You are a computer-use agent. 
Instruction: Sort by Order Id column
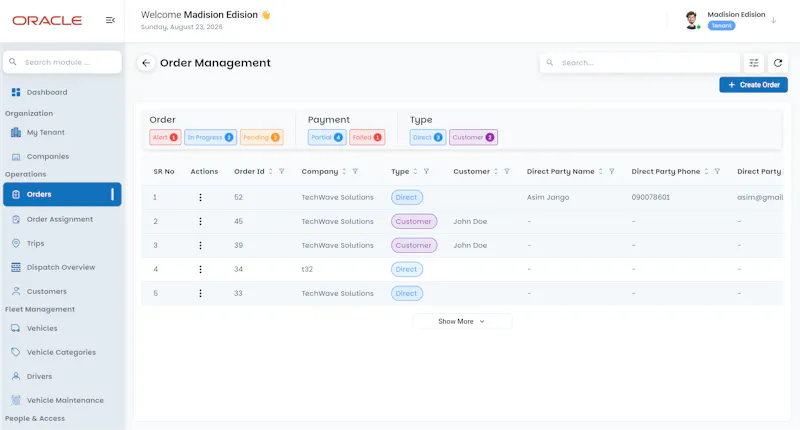tap(270, 171)
